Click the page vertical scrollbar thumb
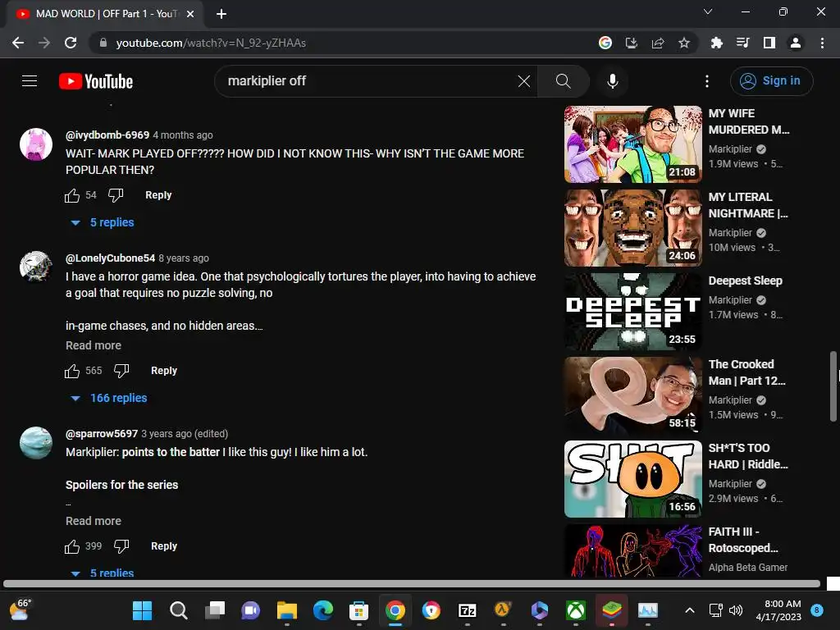Screen dimensions: 840x630 pos(833,386)
